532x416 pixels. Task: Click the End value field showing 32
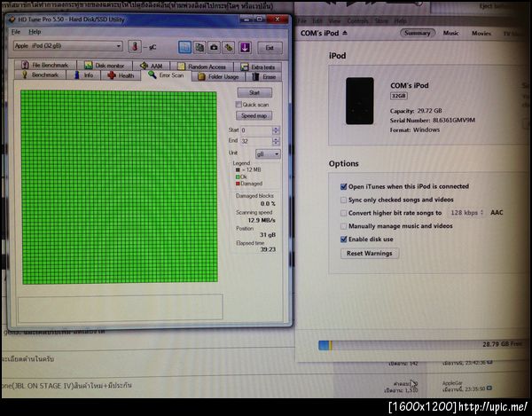click(256, 141)
